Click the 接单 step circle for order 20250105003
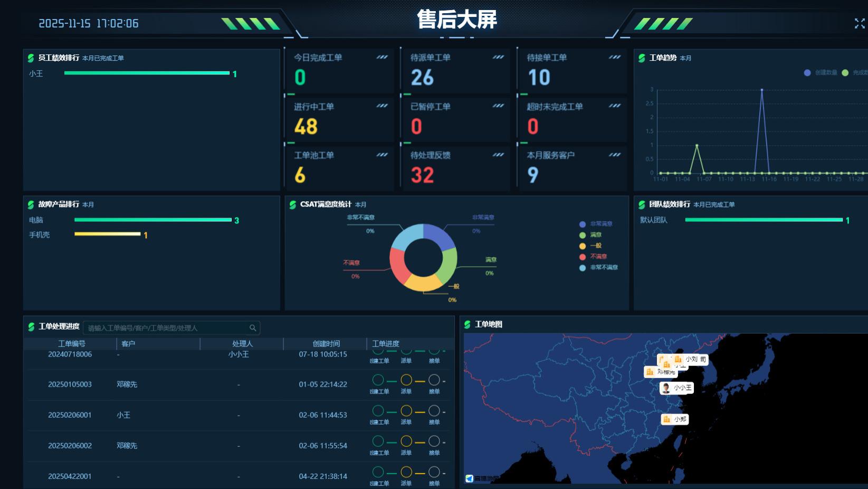Viewport: 868px width, 489px height. point(434,380)
